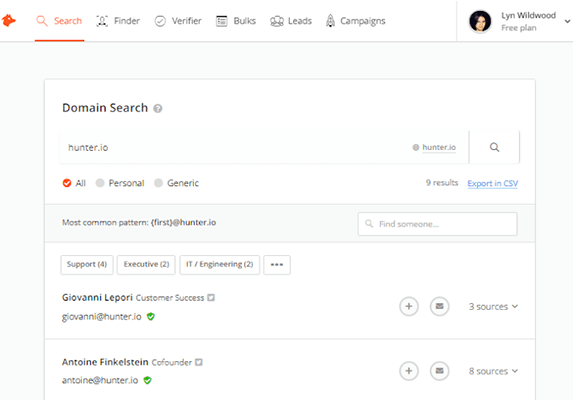Open the Campaigns tab

pyautogui.click(x=356, y=21)
